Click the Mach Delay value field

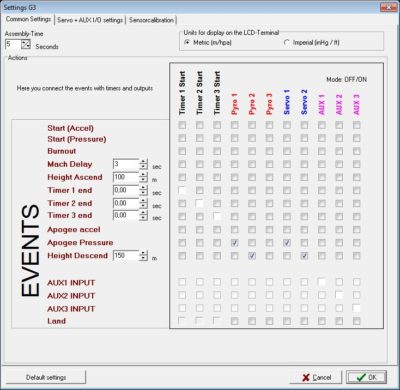126,164
